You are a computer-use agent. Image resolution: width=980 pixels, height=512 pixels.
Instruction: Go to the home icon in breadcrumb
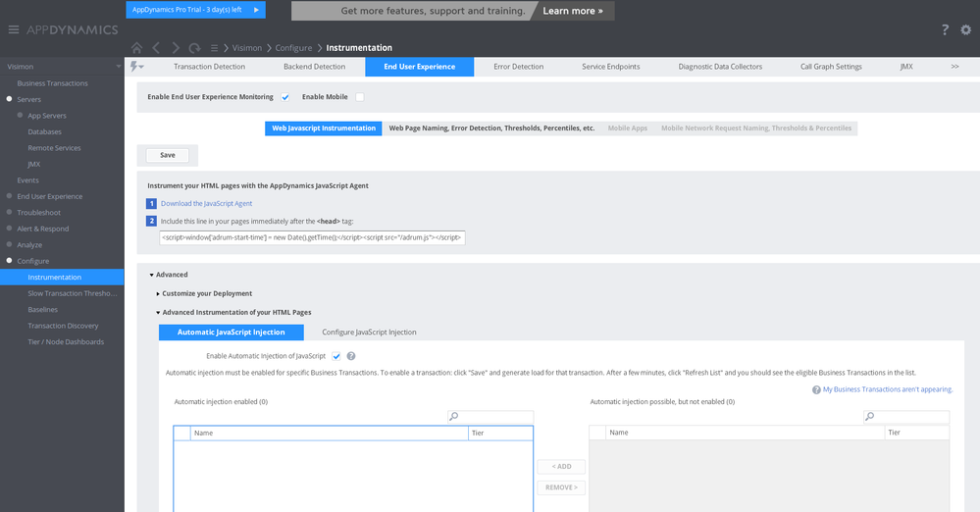point(137,47)
